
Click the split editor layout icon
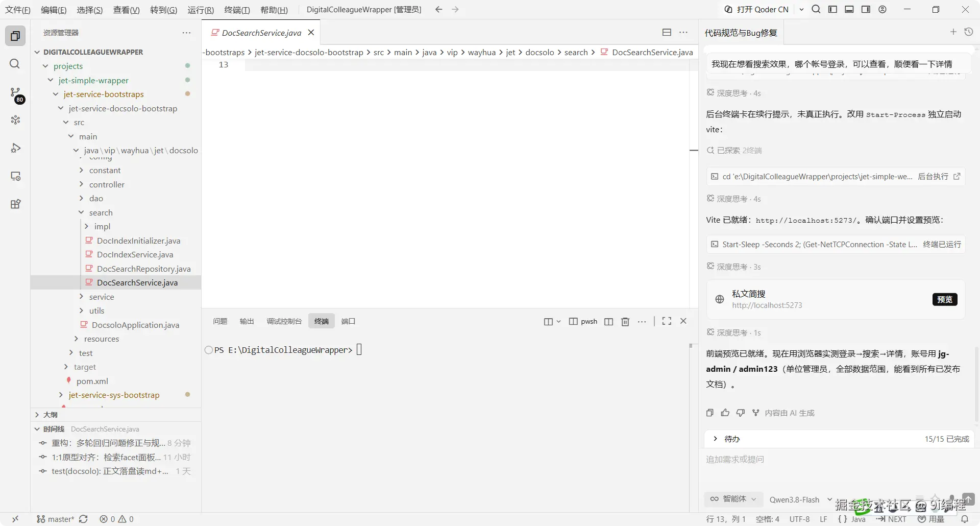667,32
